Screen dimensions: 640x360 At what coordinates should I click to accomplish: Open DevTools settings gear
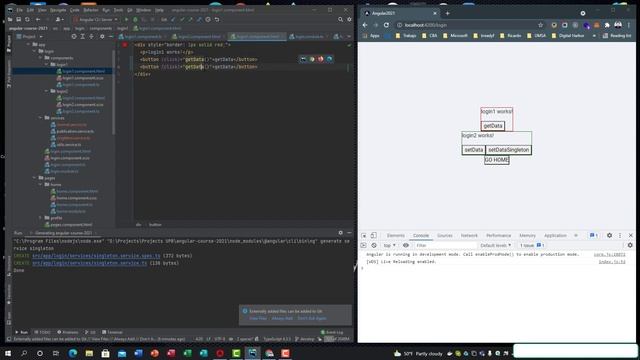609,236
